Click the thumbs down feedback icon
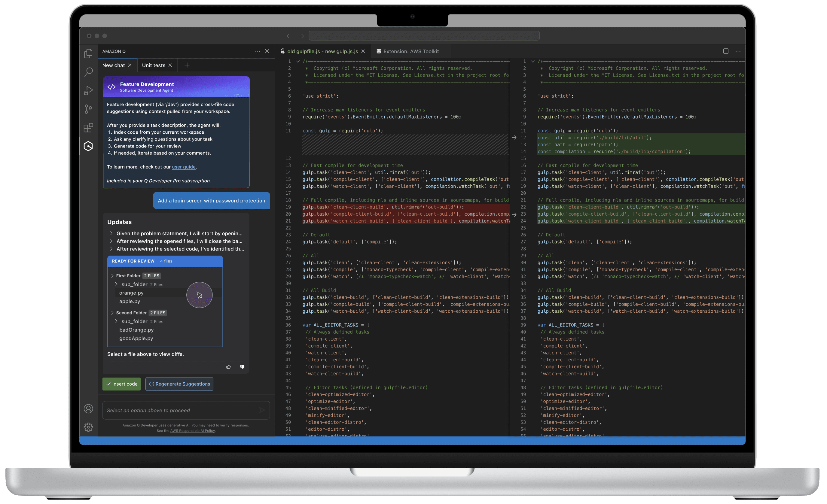Viewport: 827px width, 504px height. [242, 367]
